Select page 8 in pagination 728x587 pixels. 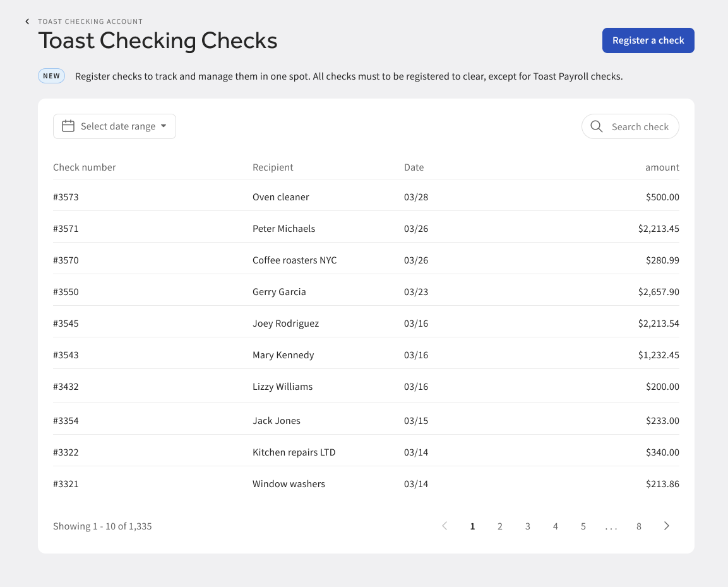point(638,526)
